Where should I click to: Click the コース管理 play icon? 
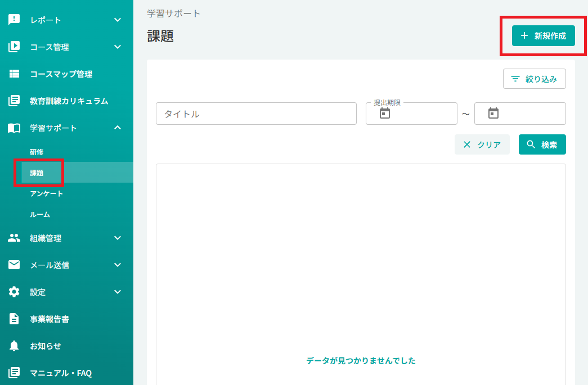click(14, 47)
